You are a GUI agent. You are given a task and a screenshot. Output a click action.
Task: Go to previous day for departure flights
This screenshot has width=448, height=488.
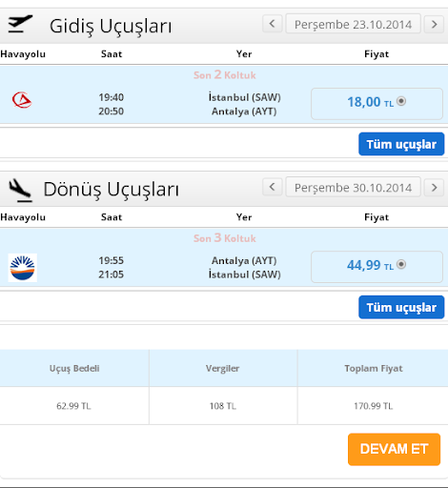tap(273, 24)
